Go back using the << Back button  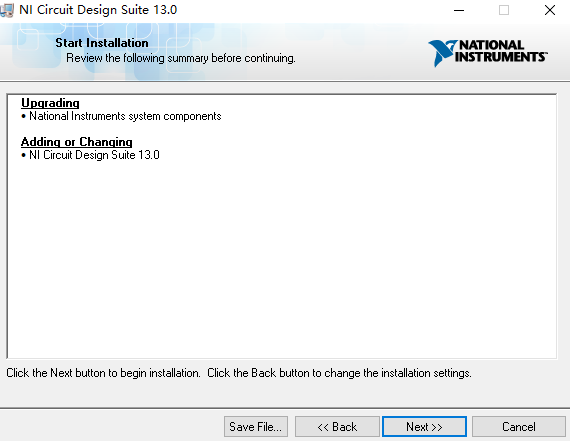[x=337, y=426]
